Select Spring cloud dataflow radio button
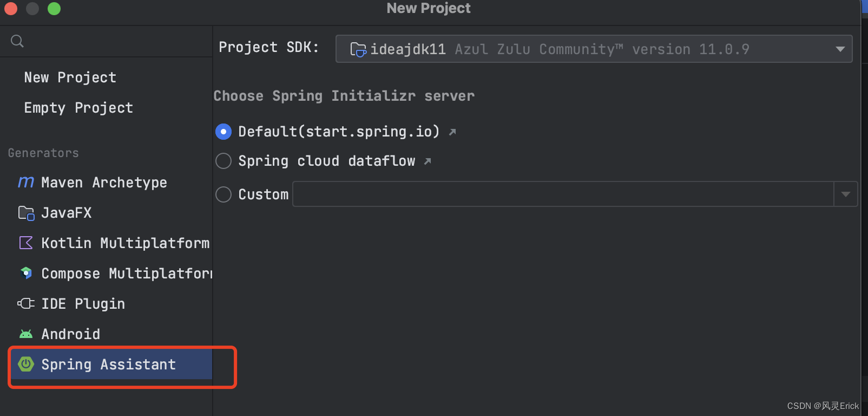The height and width of the screenshot is (416, 868). click(223, 161)
